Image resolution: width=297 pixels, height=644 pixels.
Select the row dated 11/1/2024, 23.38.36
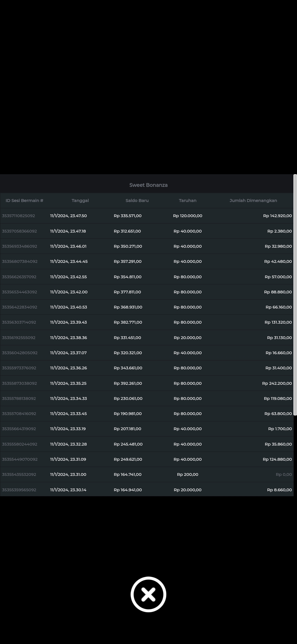(x=68, y=338)
